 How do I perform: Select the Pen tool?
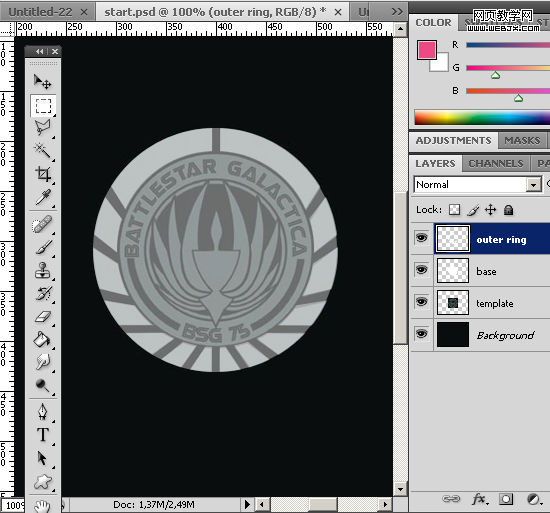click(x=43, y=412)
